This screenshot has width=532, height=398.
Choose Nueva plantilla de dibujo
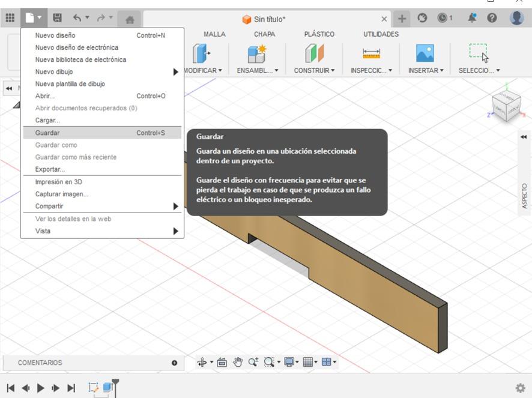click(x=102, y=84)
